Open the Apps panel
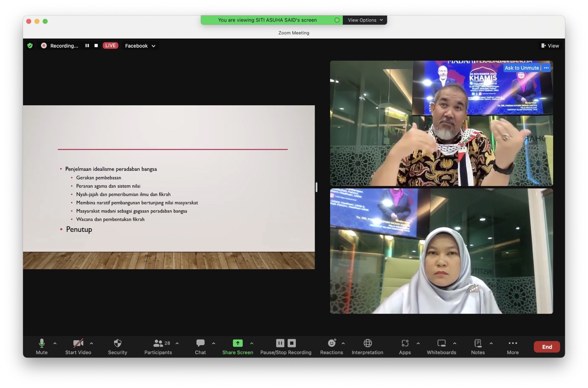 coord(405,346)
